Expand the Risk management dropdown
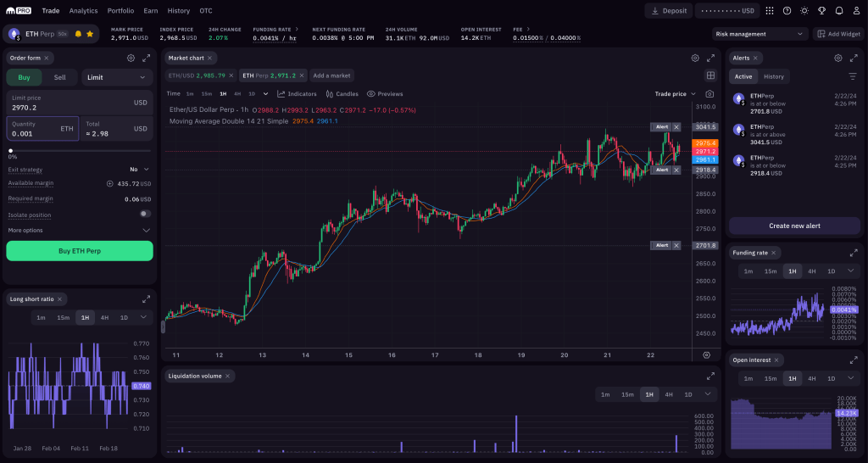 [759, 34]
